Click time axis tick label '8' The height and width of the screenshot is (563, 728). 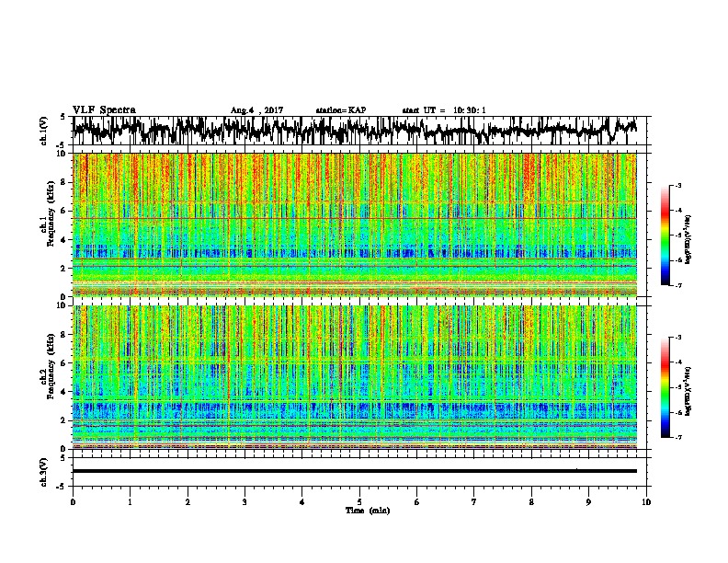[531, 502]
